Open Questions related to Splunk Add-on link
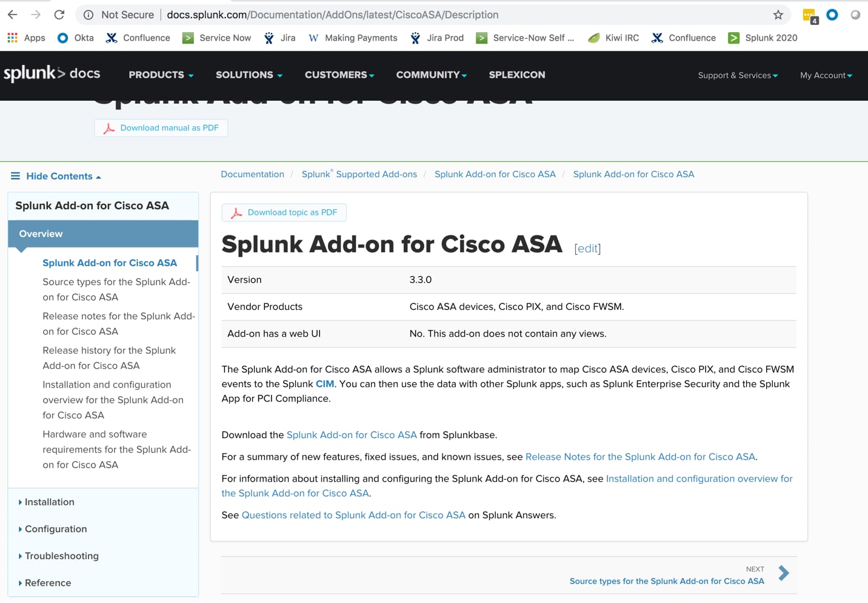The image size is (868, 603). pos(353,515)
